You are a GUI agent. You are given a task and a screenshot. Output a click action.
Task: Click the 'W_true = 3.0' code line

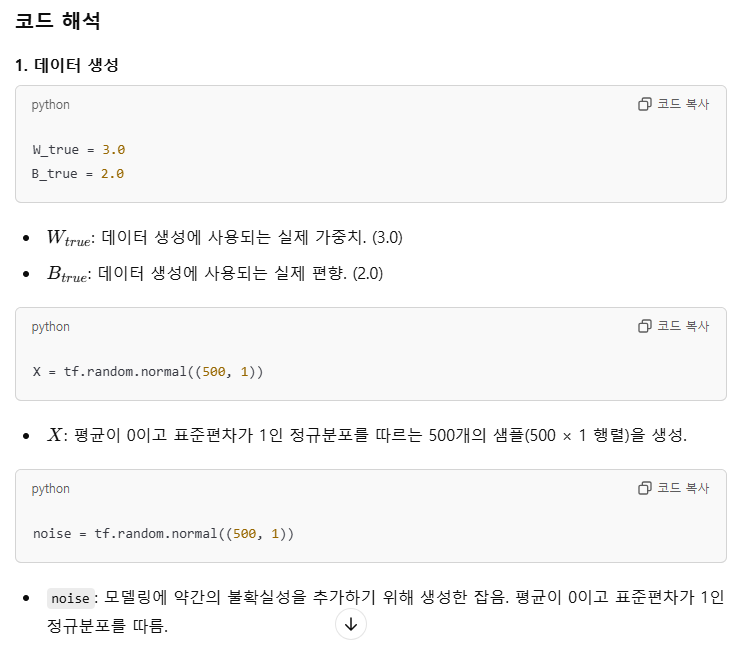click(x=79, y=150)
